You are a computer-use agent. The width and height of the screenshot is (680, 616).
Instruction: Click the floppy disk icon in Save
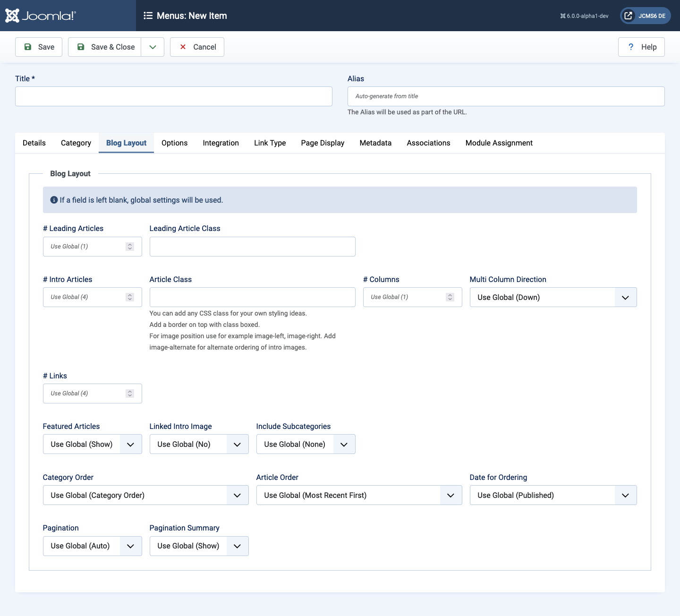click(28, 47)
